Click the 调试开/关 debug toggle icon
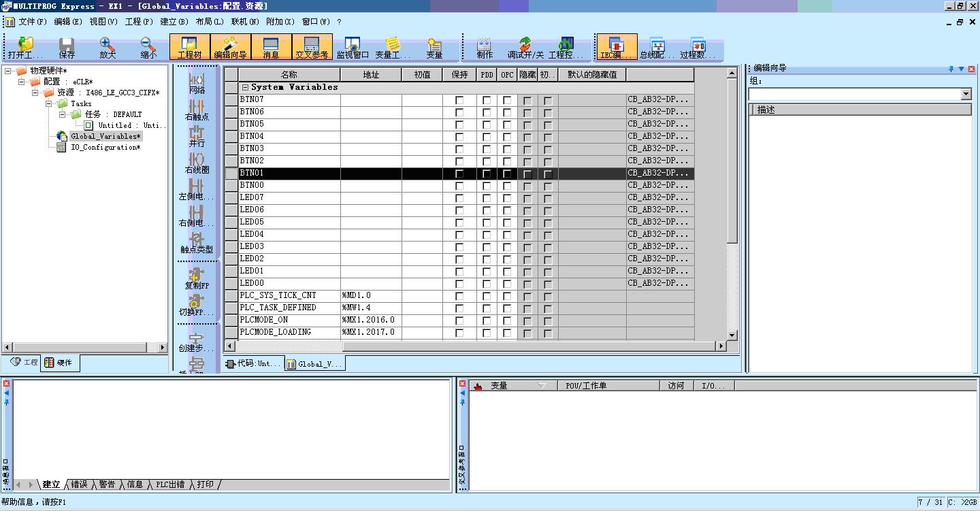 pyautogui.click(x=525, y=48)
